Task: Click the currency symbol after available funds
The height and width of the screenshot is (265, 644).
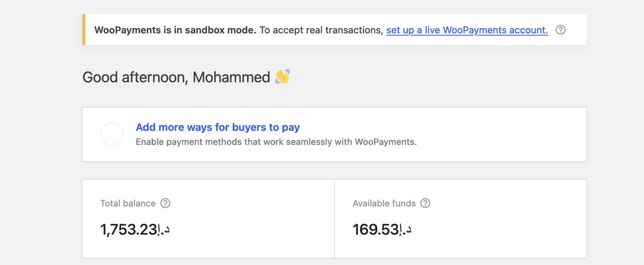Action: pyautogui.click(x=406, y=230)
